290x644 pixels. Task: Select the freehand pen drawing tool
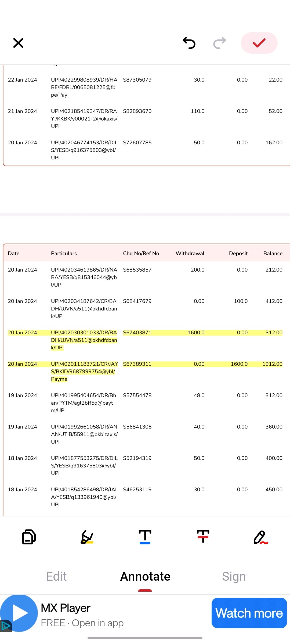[261, 537]
